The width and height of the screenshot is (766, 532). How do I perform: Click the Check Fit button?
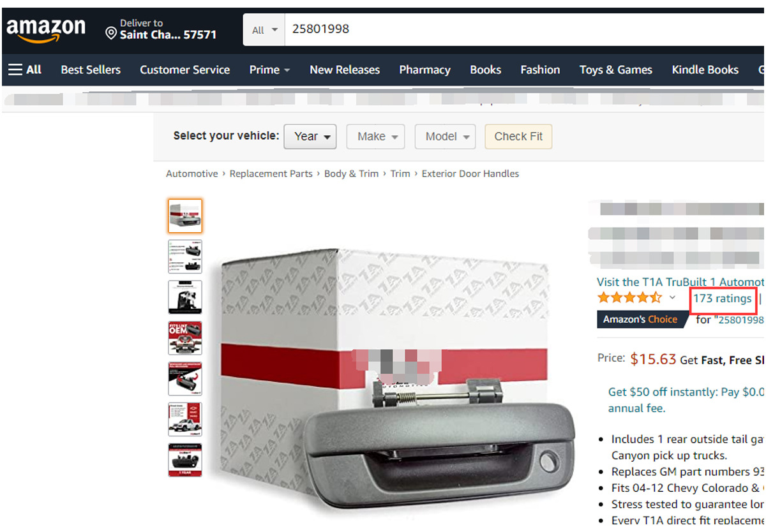pyautogui.click(x=518, y=137)
